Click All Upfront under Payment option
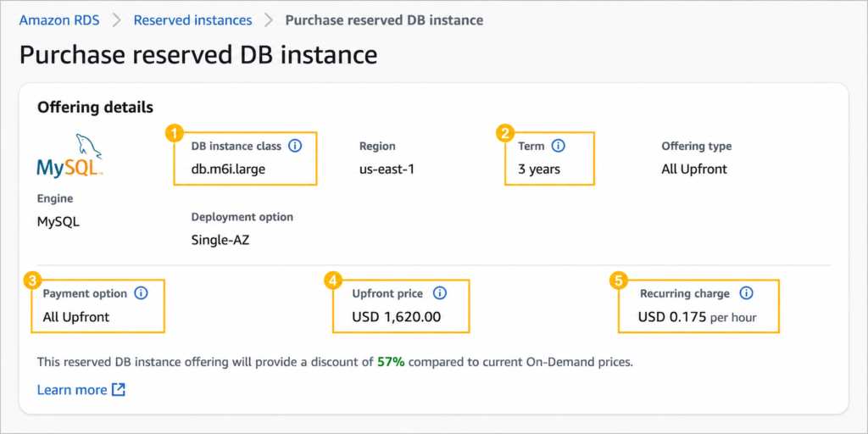The image size is (868, 434). (x=76, y=317)
